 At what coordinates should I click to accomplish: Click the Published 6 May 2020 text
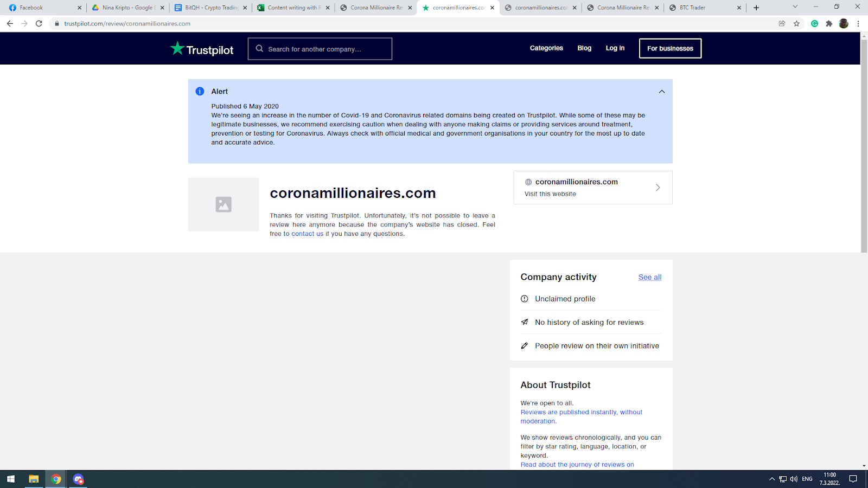(245, 106)
